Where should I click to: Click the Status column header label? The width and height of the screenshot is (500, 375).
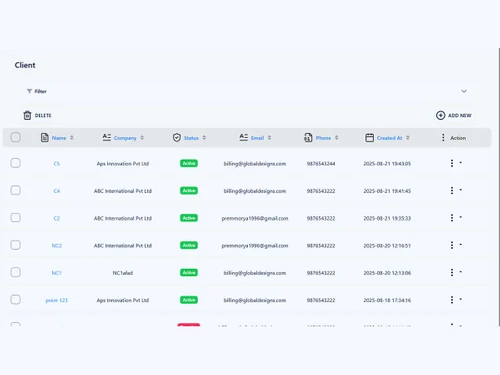pyautogui.click(x=191, y=138)
